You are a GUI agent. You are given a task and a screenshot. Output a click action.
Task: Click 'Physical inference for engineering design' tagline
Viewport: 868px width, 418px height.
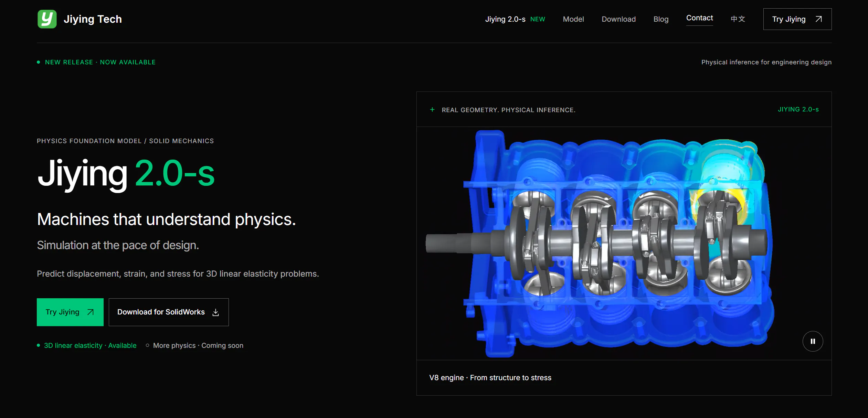pos(766,62)
